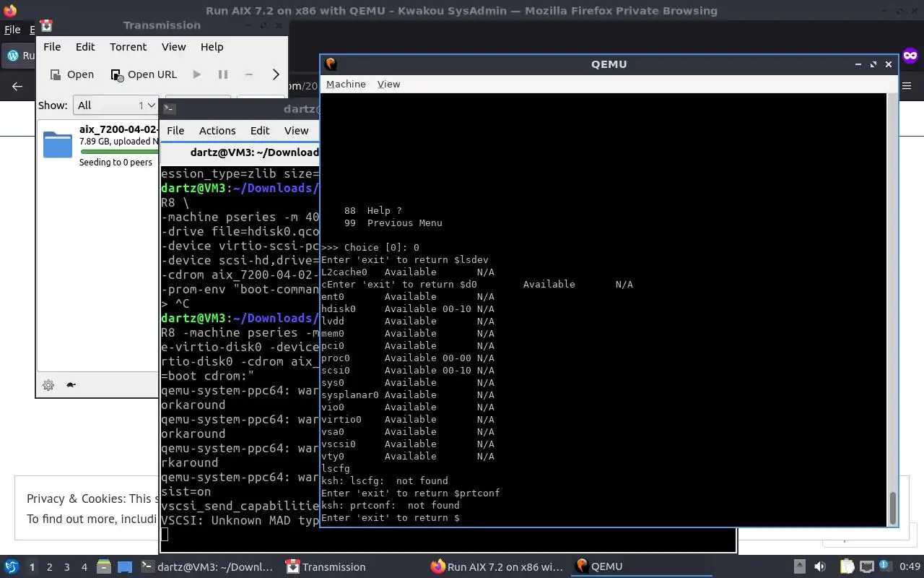Expand Transmission's toolbar overflow chevron

[x=276, y=74]
